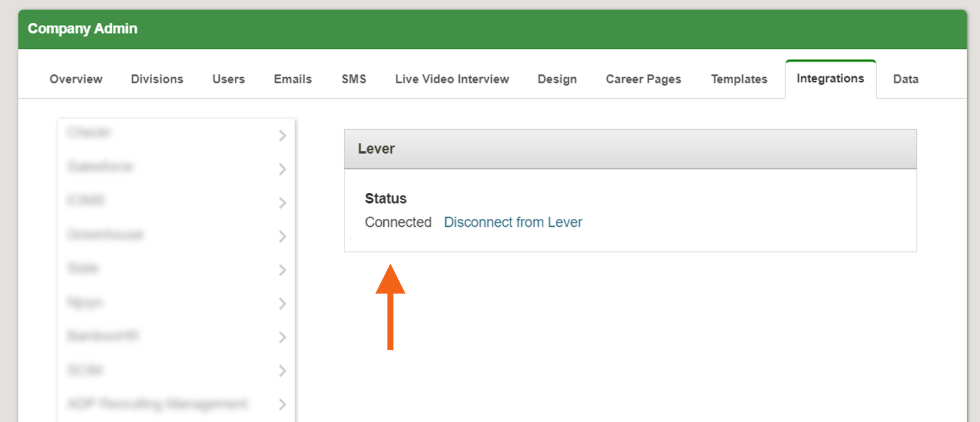Select the Templates tab
The width and height of the screenshot is (980, 422).
coord(739,79)
